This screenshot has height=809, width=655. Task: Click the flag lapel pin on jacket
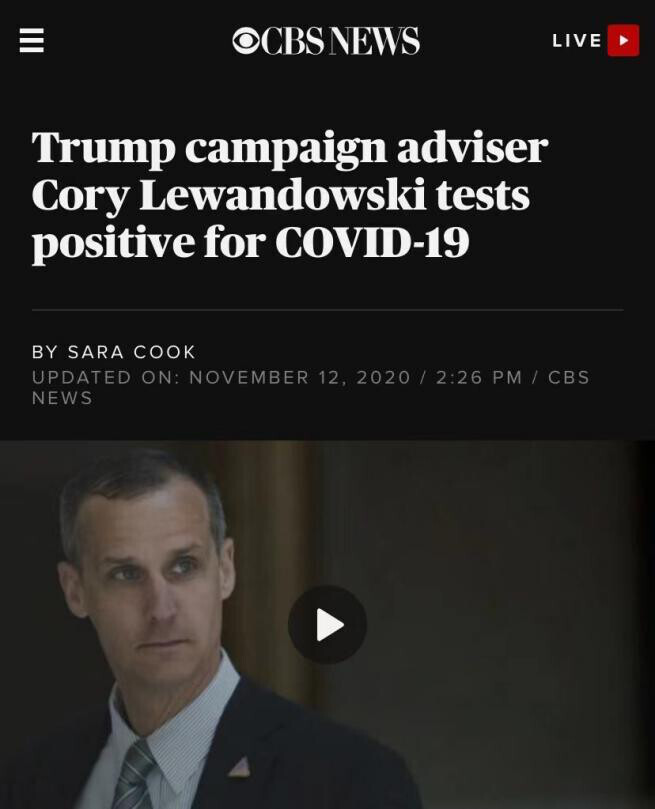[x=239, y=767]
